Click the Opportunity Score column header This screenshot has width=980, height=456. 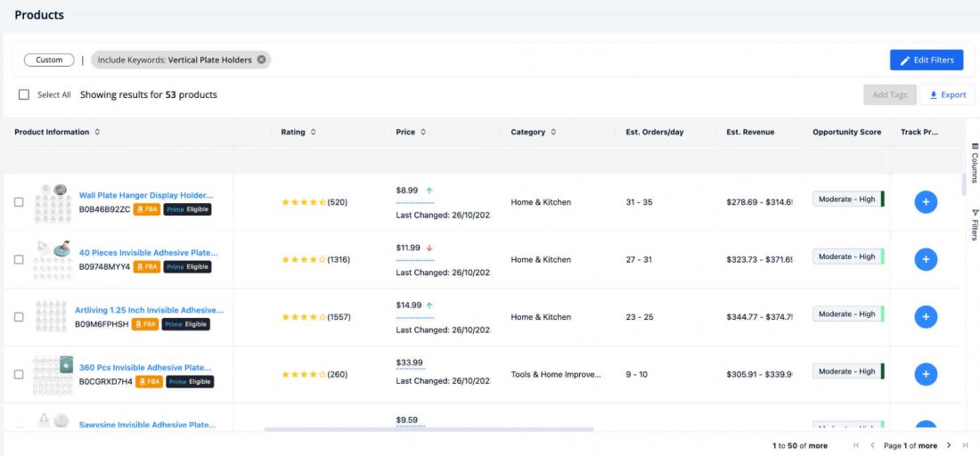[x=847, y=132]
